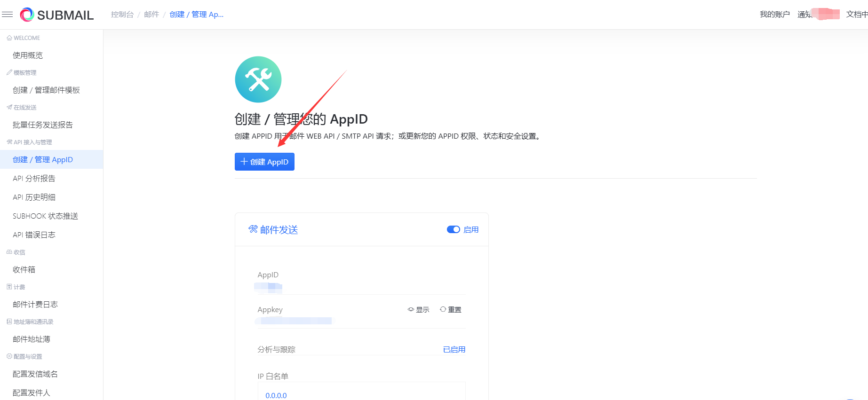Open 文档中心 in the top bar
The image size is (868, 400).
point(857,15)
